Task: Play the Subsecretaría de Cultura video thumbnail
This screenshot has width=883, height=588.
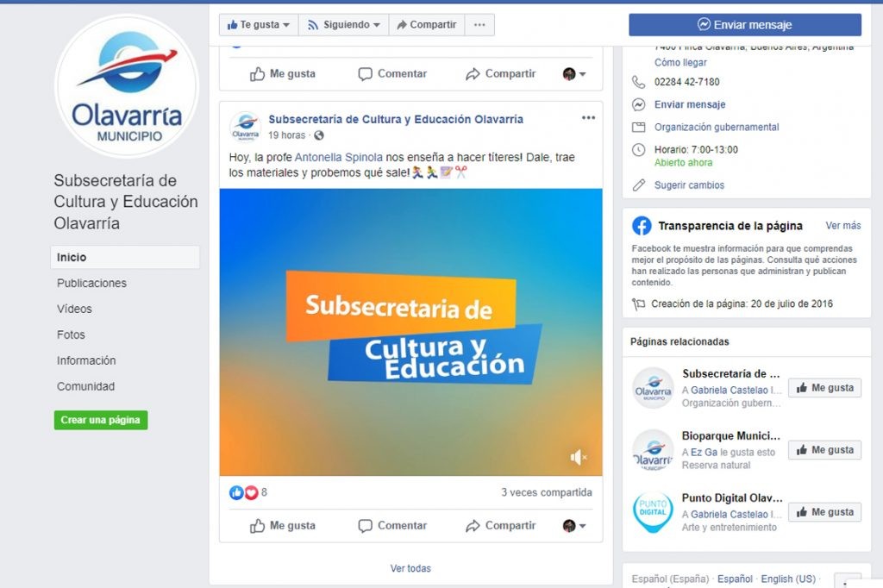Action: (x=410, y=332)
